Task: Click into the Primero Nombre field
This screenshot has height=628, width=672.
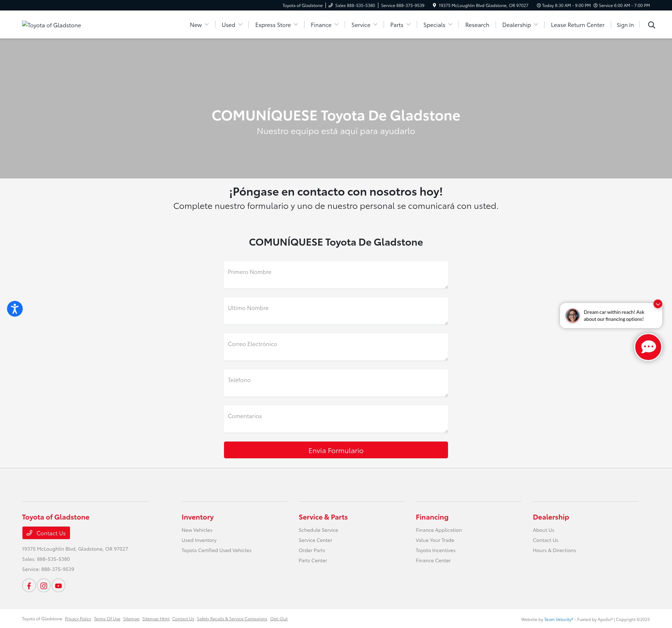Action: point(336,275)
